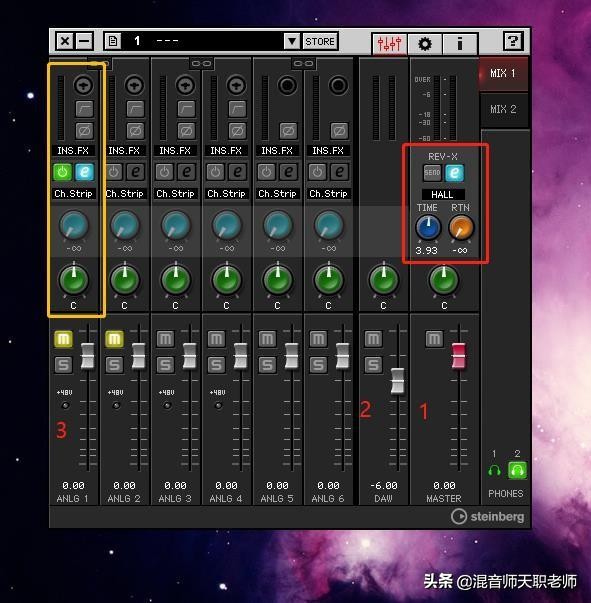591x603 pixels.
Task: Click the red MASTER fader
Action: pyautogui.click(x=458, y=356)
